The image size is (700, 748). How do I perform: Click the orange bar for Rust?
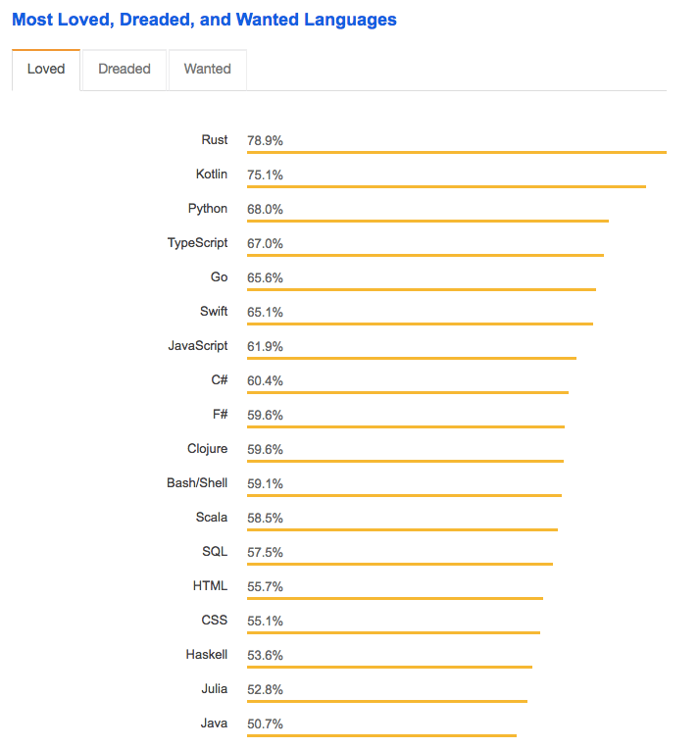pyautogui.click(x=456, y=152)
